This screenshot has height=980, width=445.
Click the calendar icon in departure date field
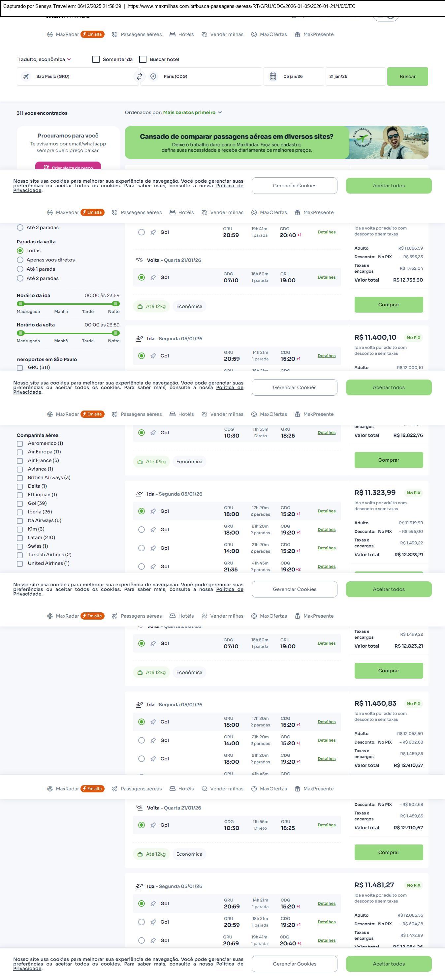pyautogui.click(x=272, y=77)
